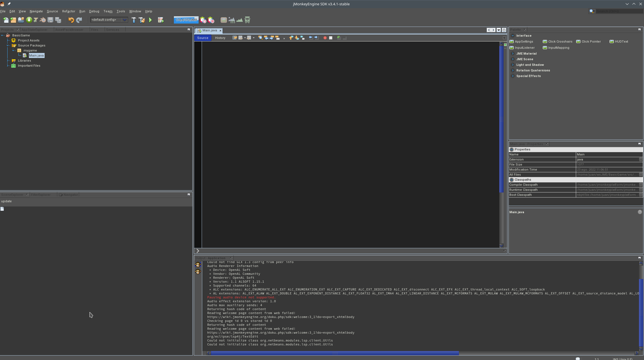The image size is (644, 360).
Task: Click the Open Project folder icon
Action: (21, 20)
